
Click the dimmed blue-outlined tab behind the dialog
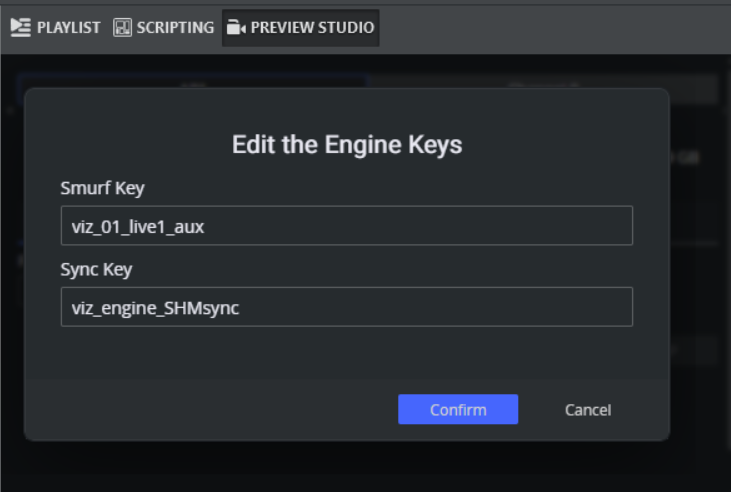point(190,80)
